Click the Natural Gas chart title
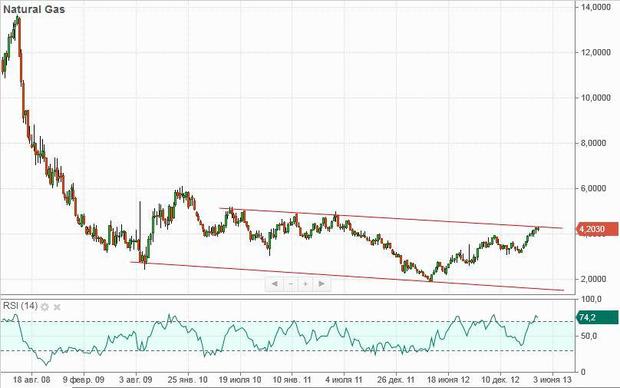This screenshot has width=620, height=388. (x=34, y=9)
